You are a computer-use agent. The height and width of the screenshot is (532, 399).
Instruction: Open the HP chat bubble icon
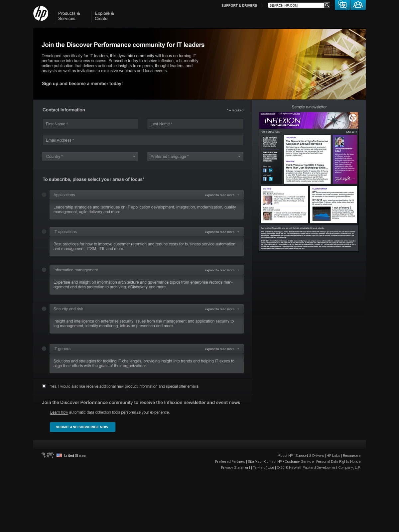pos(342,5)
